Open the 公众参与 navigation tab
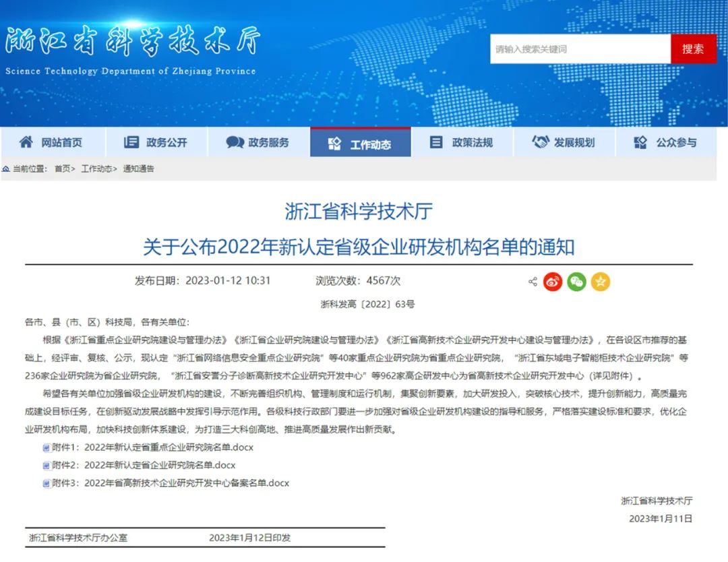 click(665, 142)
